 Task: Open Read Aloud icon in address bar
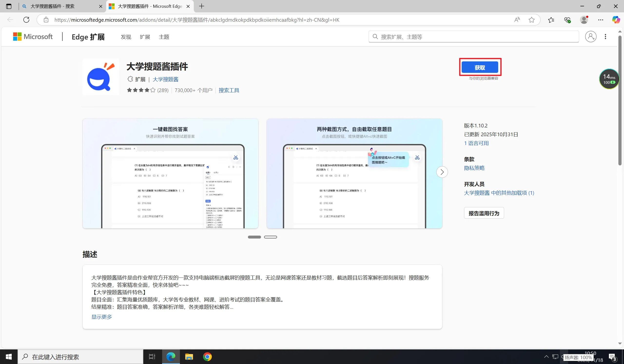tap(517, 20)
